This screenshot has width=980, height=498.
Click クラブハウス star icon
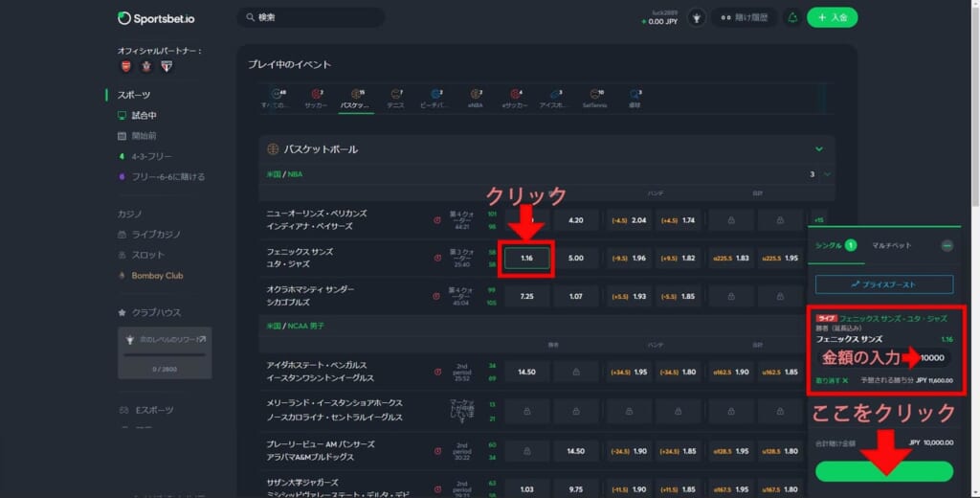(122, 312)
